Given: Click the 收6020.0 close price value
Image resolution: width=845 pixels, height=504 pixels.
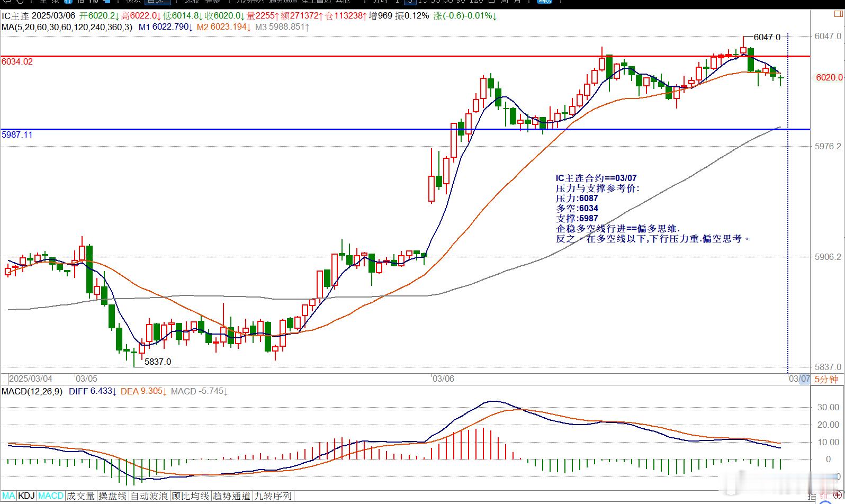Looking at the screenshot, I should tap(223, 16).
